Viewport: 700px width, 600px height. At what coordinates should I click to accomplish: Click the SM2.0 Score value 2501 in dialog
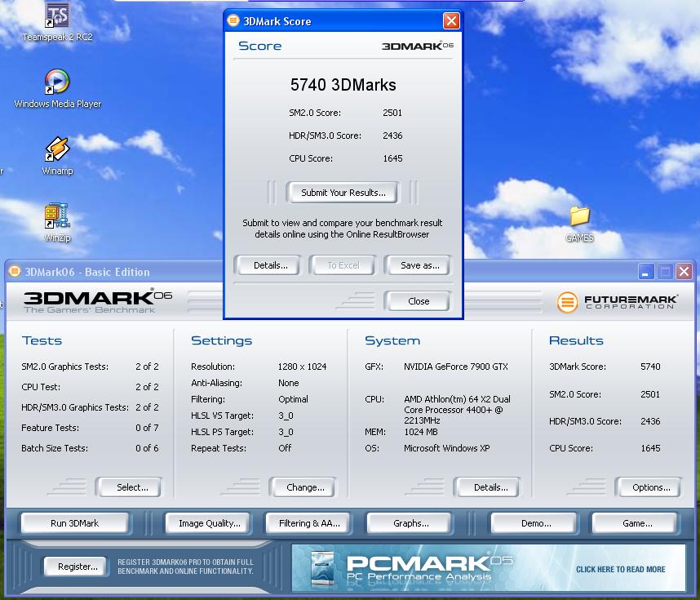pos(392,113)
